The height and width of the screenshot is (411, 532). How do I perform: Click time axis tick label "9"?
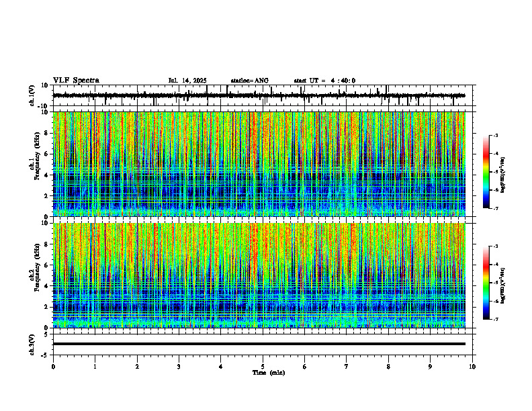point(430,367)
